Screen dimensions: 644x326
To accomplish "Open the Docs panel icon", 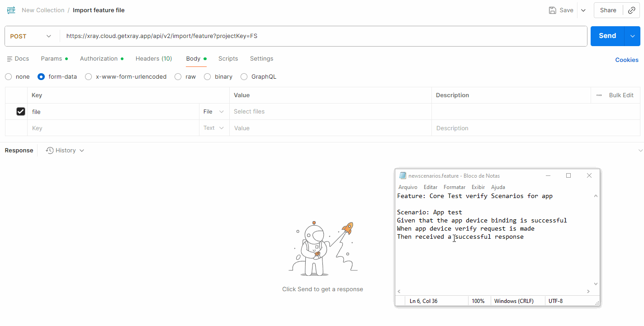I will [x=9, y=59].
